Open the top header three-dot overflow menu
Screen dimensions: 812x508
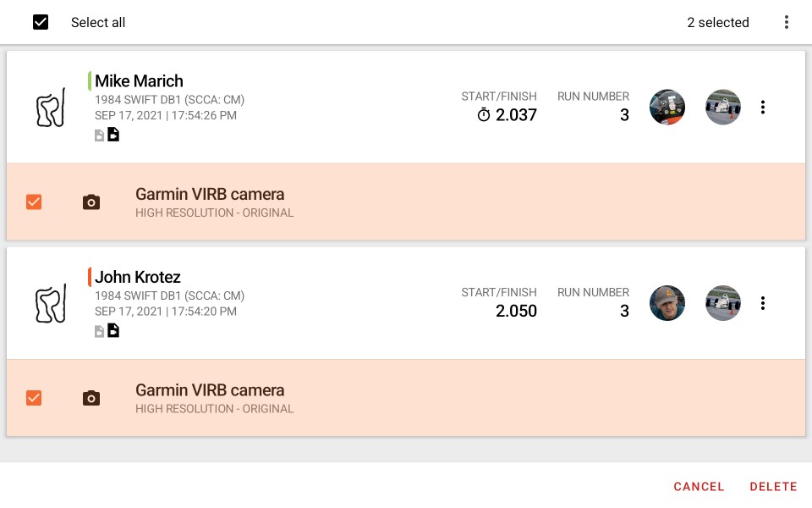pyautogui.click(x=786, y=22)
